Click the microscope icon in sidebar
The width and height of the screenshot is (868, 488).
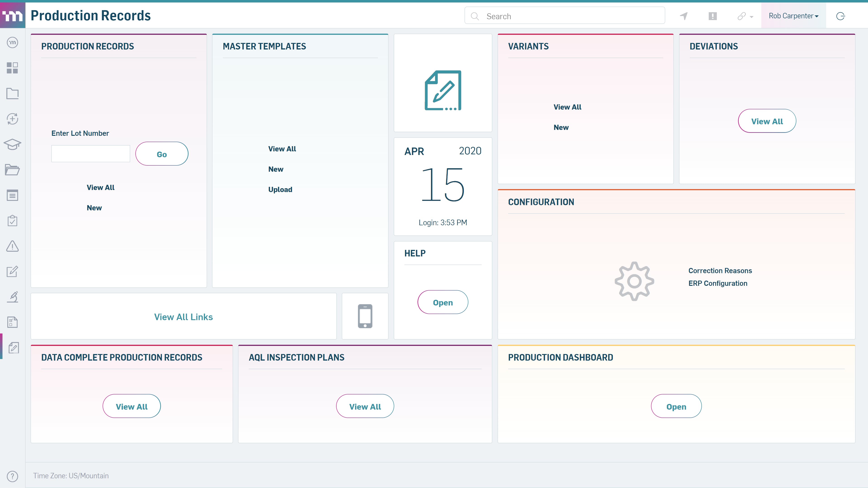[x=12, y=297]
